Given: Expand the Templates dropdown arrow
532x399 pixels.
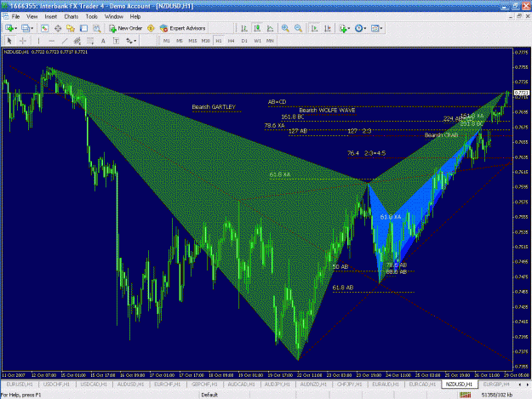Looking at the screenshot, I should (x=381, y=28).
